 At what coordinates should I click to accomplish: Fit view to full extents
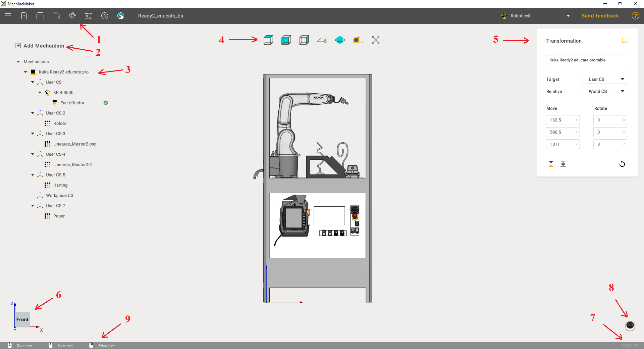point(376,40)
